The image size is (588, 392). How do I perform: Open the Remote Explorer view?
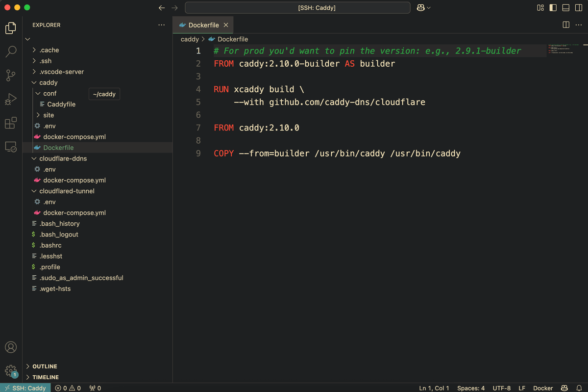pos(10,146)
